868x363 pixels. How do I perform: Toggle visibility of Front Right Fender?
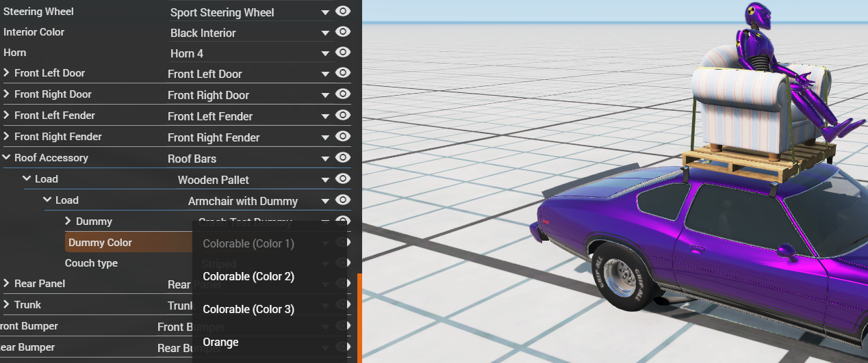pos(343,136)
